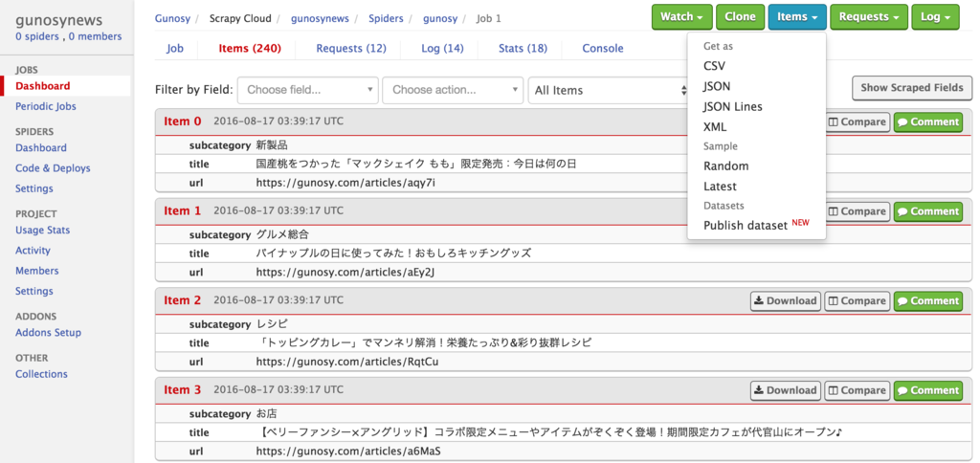
Task: Open the gunosy spider breadcrumb link
Action: (440, 18)
